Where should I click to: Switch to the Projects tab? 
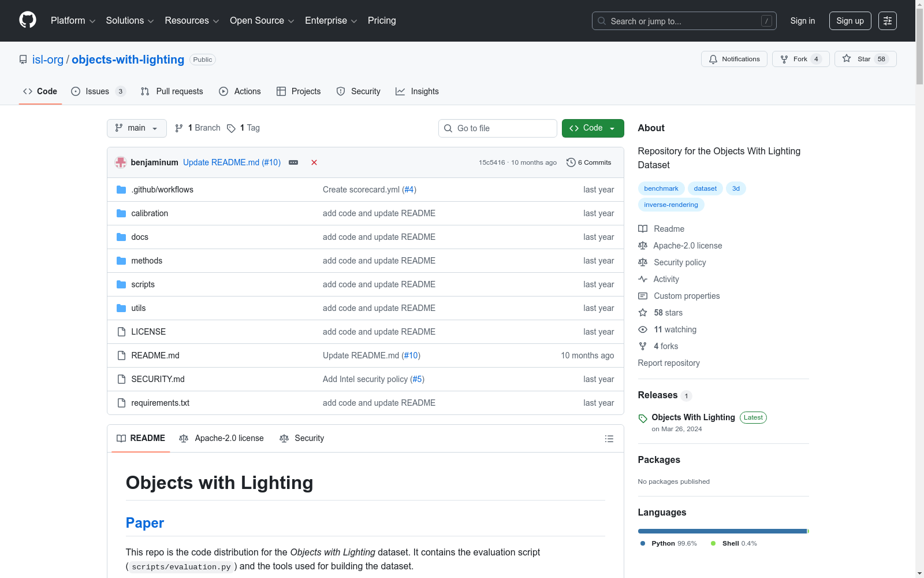tap(299, 91)
